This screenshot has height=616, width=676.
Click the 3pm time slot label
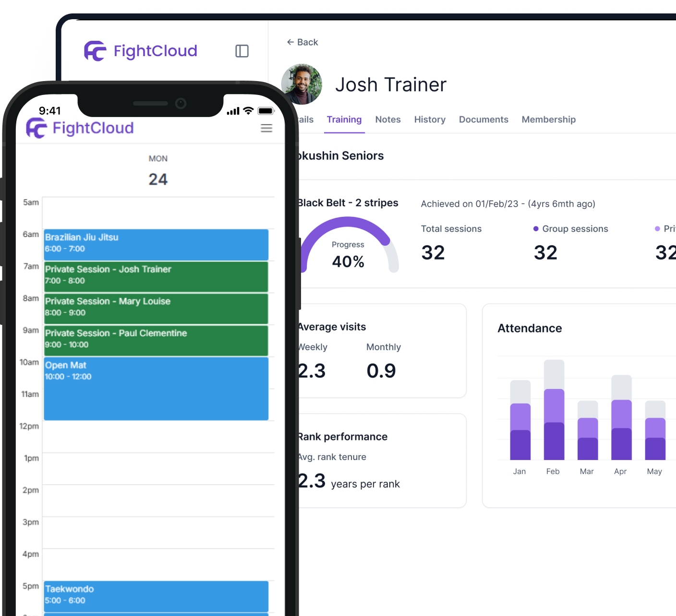(31, 522)
